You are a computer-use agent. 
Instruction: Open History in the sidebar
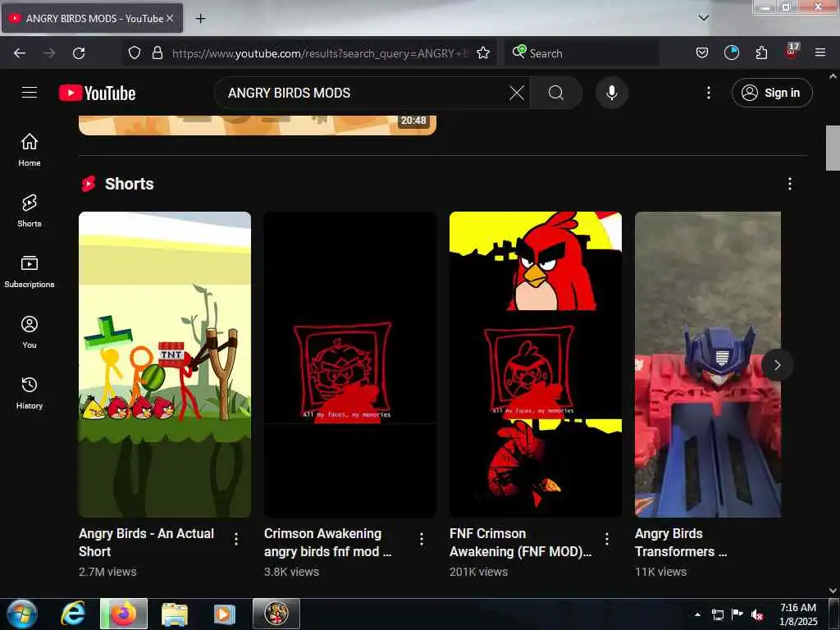30,393
